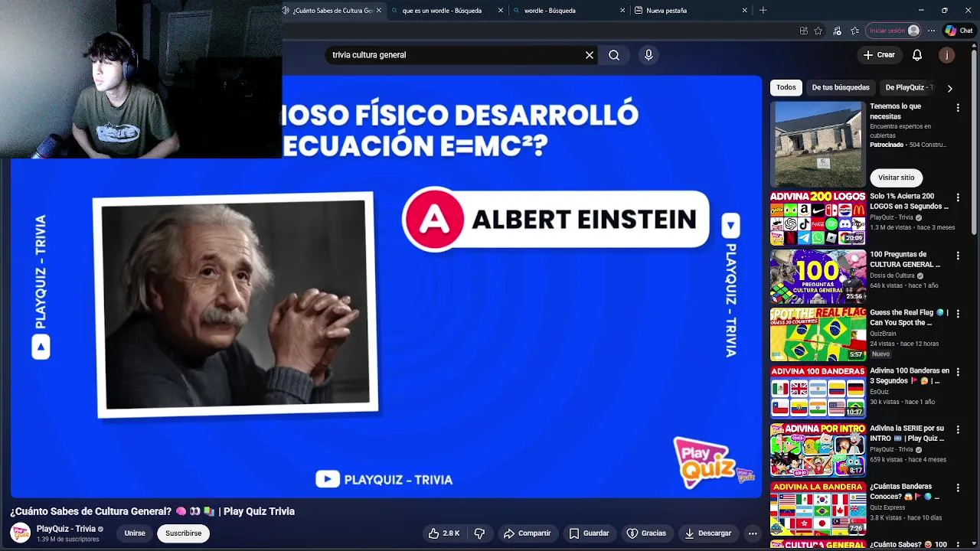980x551 pixels.
Task: Open YouTube notifications bell
Action: (x=917, y=55)
